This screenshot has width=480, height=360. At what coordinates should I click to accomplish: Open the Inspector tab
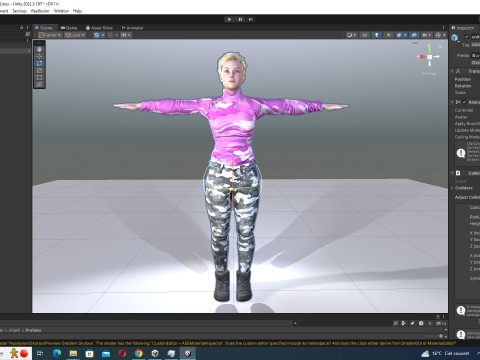tap(463, 28)
